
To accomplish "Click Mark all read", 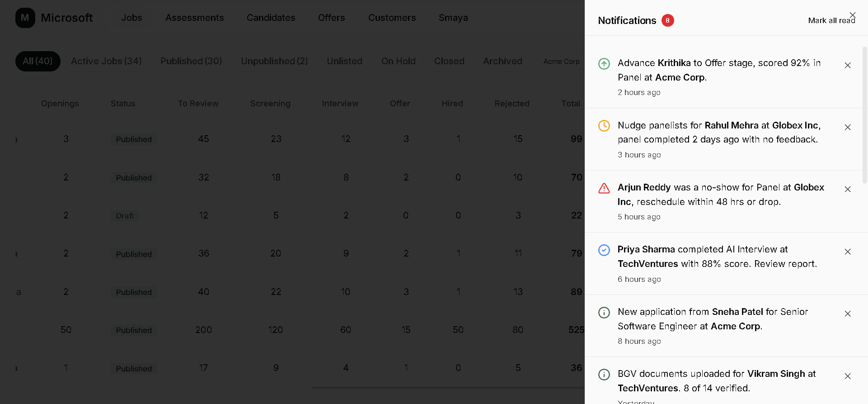I will pos(831,20).
